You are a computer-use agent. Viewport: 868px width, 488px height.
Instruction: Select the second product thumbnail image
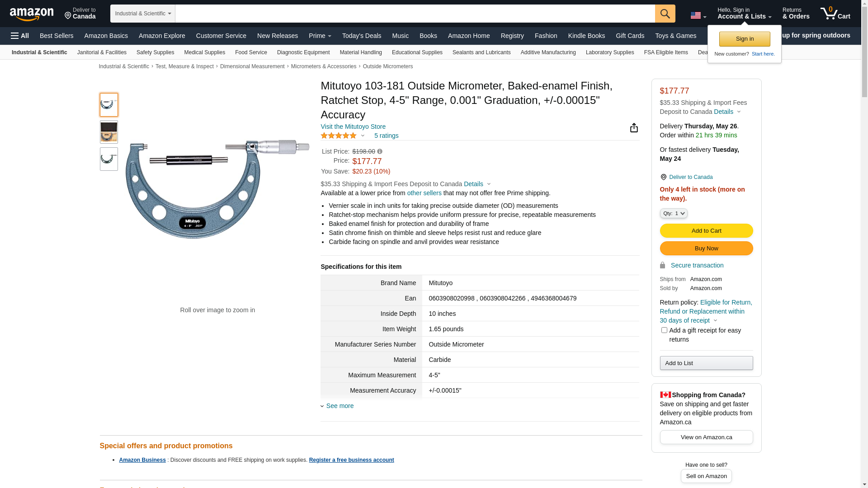(109, 132)
